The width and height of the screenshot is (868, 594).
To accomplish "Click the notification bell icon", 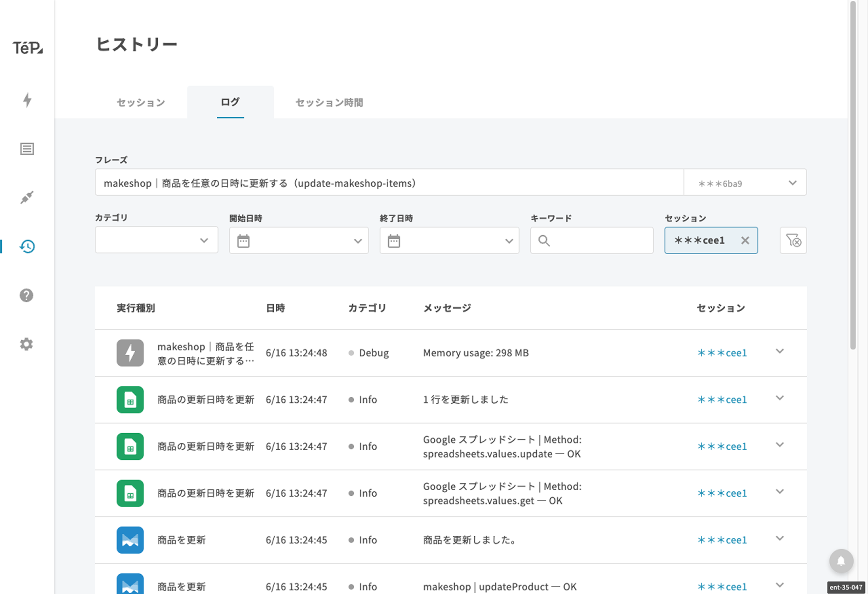I will (841, 561).
